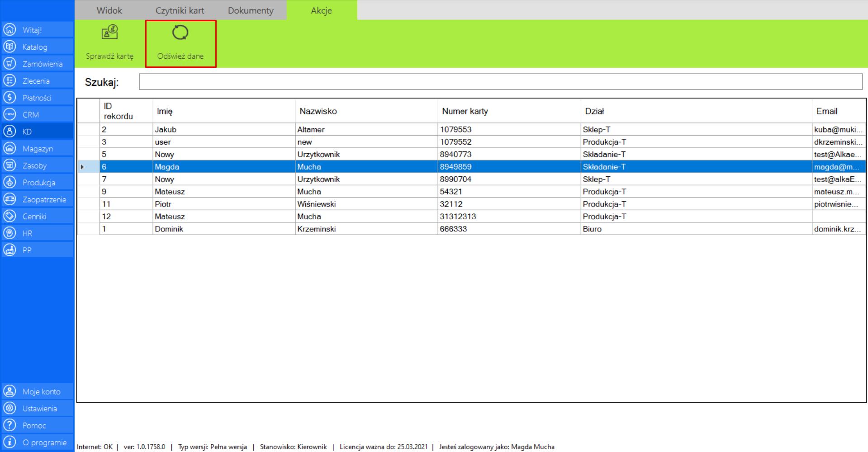
Task: Sort by the Numer karty column header
Action: [x=509, y=111]
